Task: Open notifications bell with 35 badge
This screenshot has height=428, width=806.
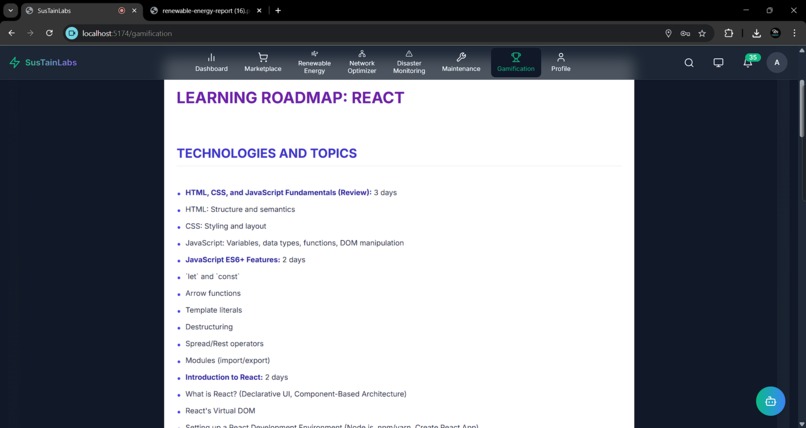Action: (x=748, y=63)
